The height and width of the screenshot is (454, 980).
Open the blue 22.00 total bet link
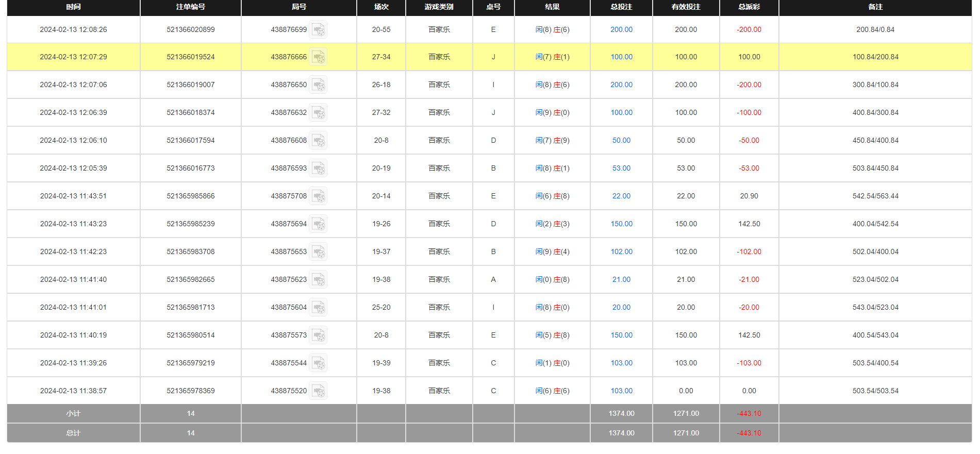[x=621, y=196]
